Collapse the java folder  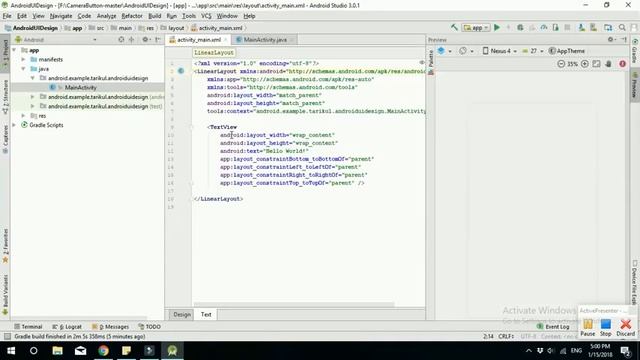[x=23, y=69]
